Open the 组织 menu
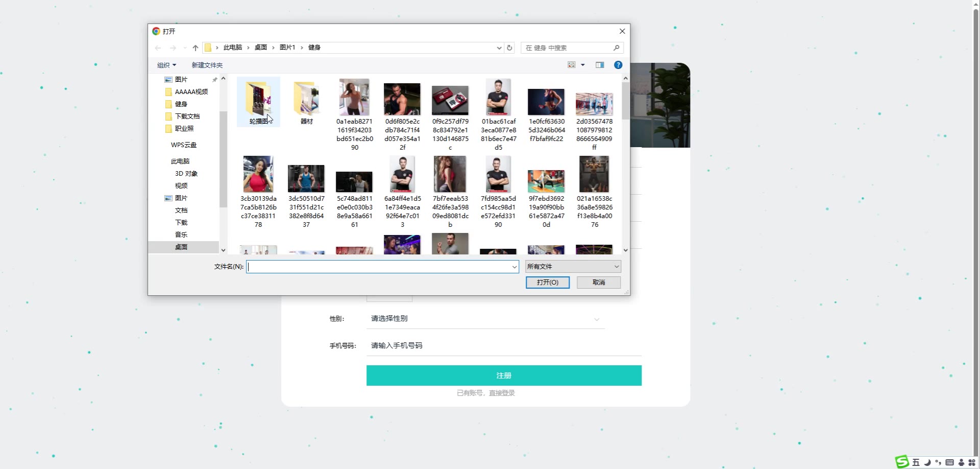 tap(166, 65)
